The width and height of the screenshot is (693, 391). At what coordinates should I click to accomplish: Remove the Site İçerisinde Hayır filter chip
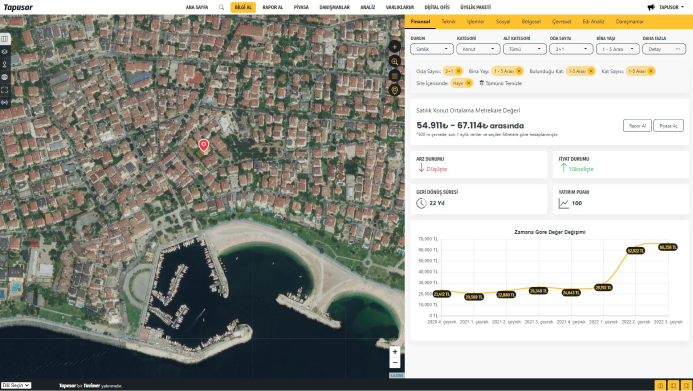468,83
